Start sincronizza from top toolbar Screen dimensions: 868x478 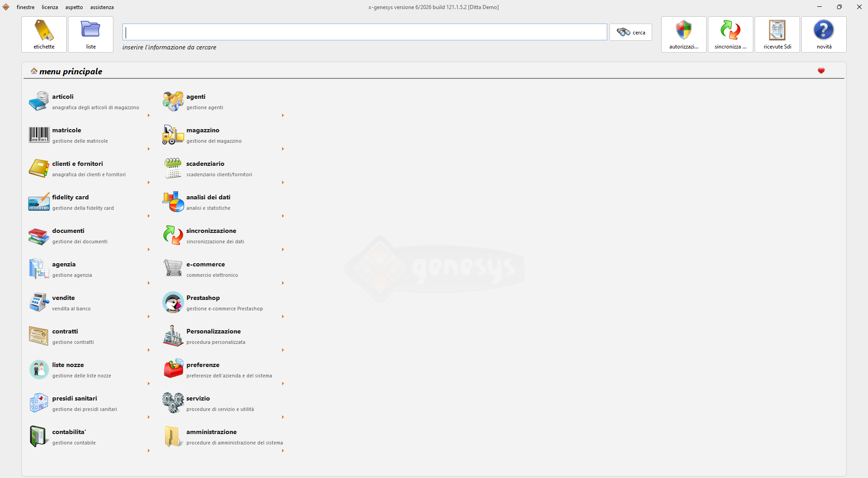pyautogui.click(x=731, y=34)
